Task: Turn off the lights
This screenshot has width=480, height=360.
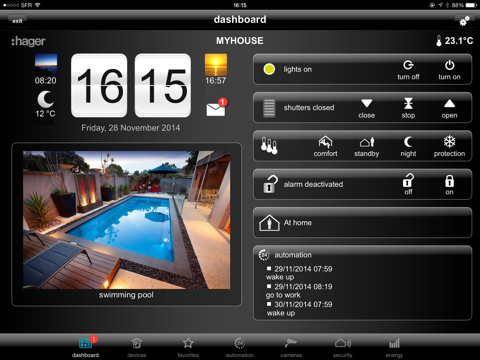Action: [x=408, y=70]
